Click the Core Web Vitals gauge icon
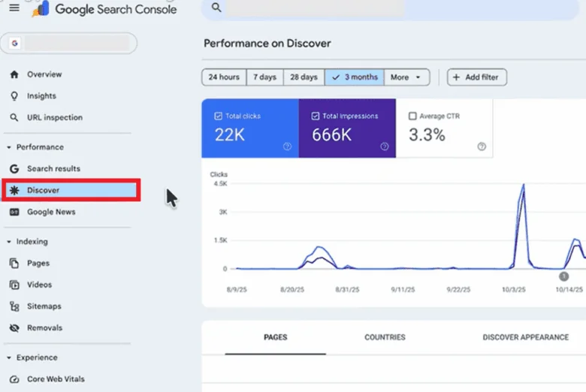Screen dimensions: 586x392 pyautogui.click(x=14, y=379)
